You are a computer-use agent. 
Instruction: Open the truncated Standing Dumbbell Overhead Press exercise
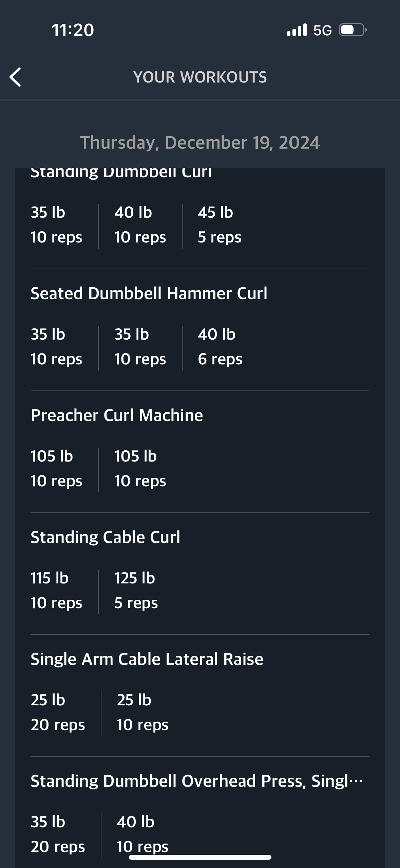(196, 781)
